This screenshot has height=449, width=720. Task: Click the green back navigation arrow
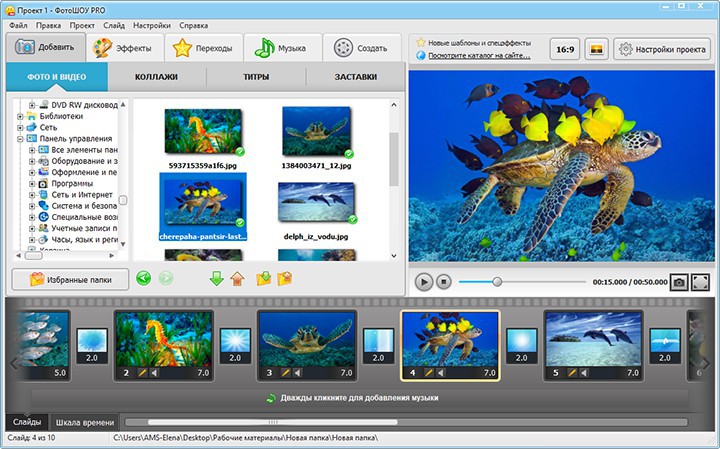pos(144,278)
